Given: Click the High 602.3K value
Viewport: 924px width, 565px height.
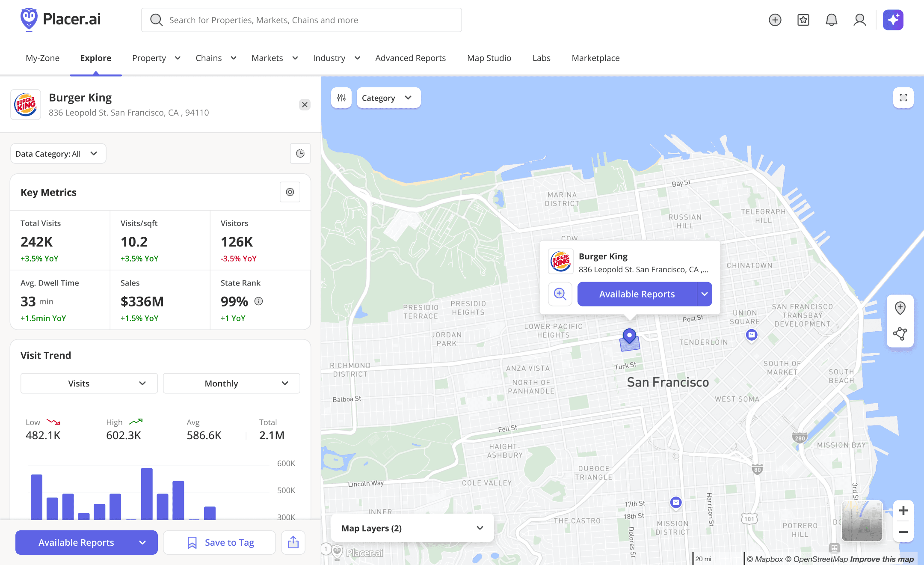Looking at the screenshot, I should point(124,435).
